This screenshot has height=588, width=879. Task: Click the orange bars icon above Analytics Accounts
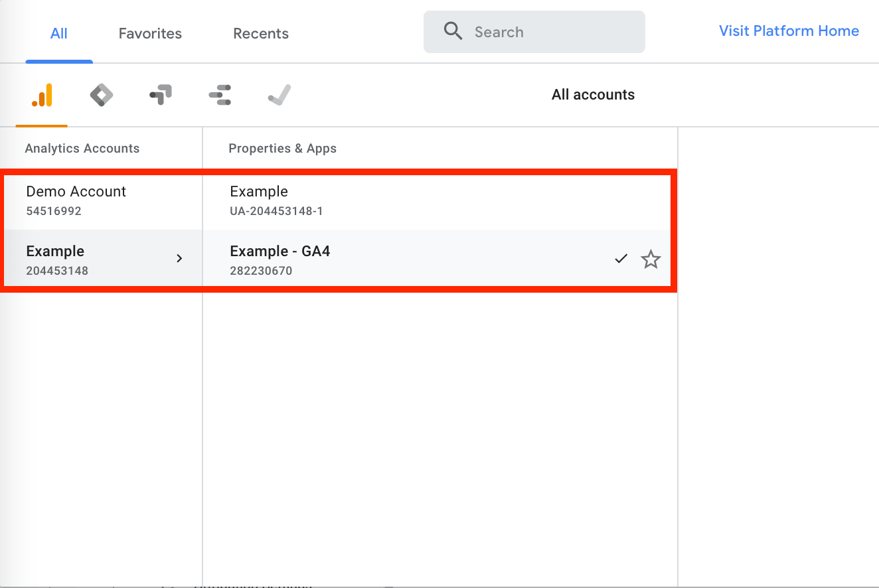(x=40, y=94)
